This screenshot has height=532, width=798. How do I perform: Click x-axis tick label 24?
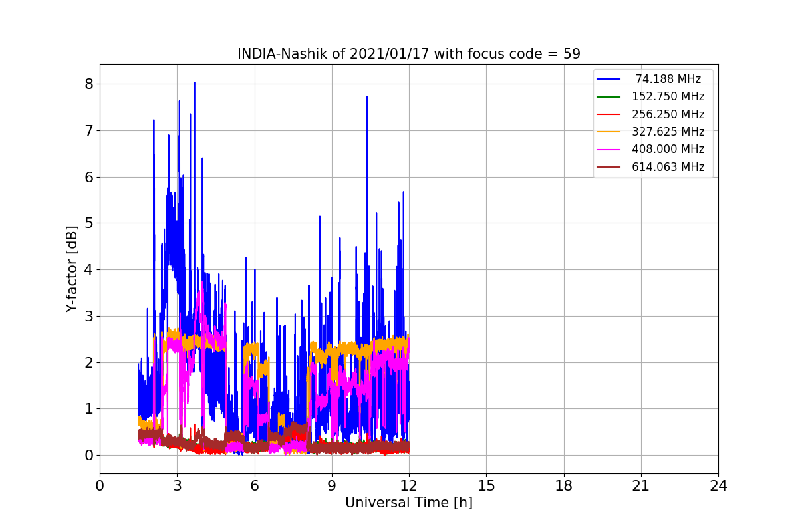tap(718, 486)
